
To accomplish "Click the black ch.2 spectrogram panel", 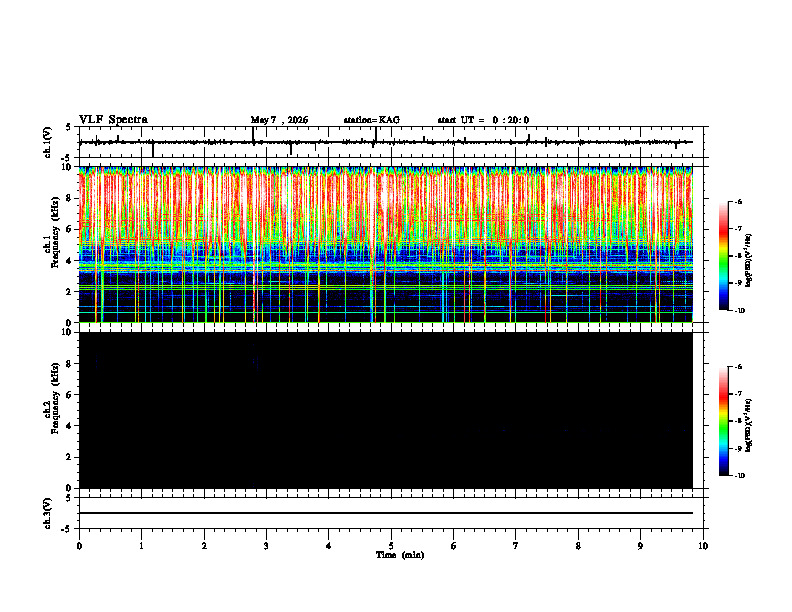I will 386,410.
